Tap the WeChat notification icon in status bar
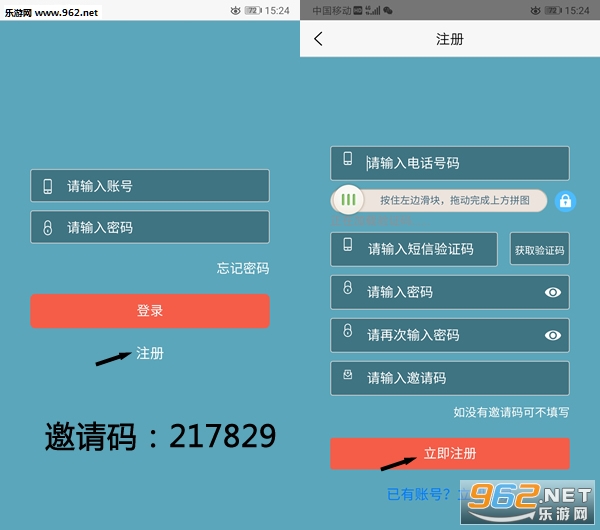This screenshot has width=600, height=530. tap(388, 11)
